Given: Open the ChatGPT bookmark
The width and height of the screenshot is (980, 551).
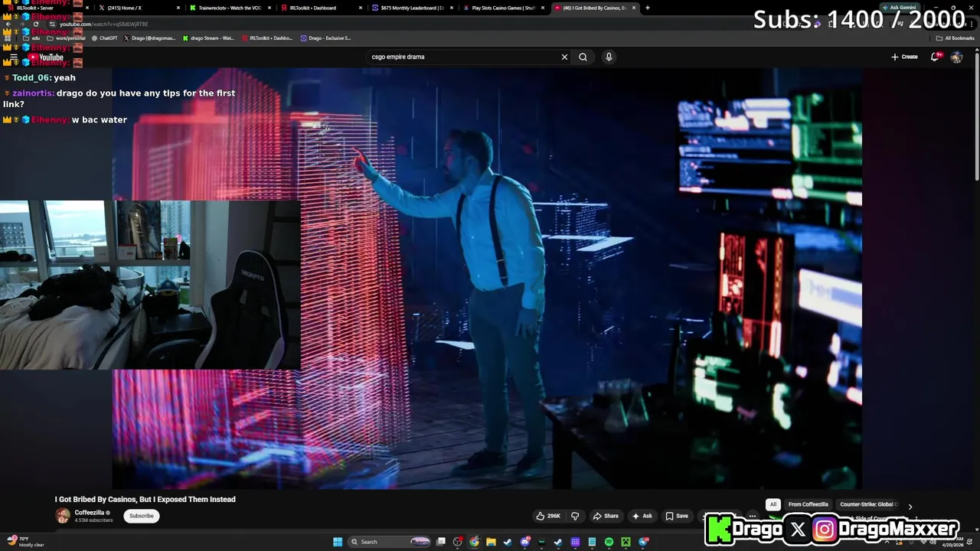Looking at the screenshot, I should [104, 37].
